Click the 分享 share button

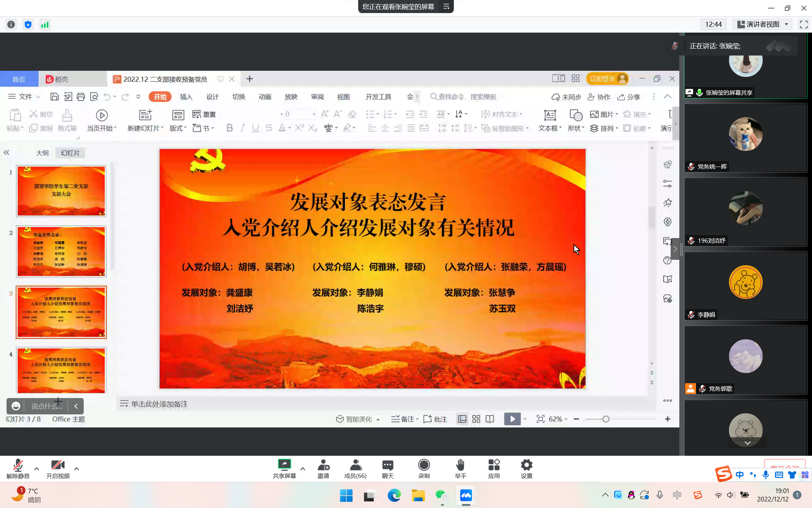click(x=629, y=97)
